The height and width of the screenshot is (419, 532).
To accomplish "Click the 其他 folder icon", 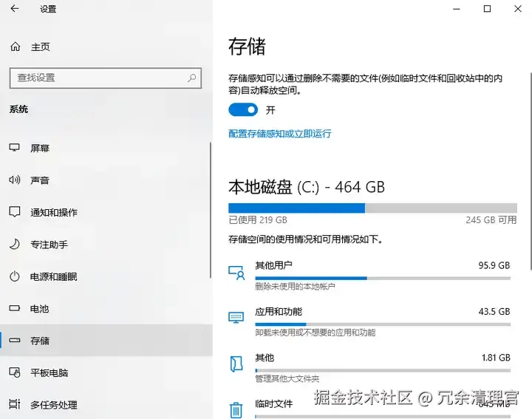I will (236, 364).
